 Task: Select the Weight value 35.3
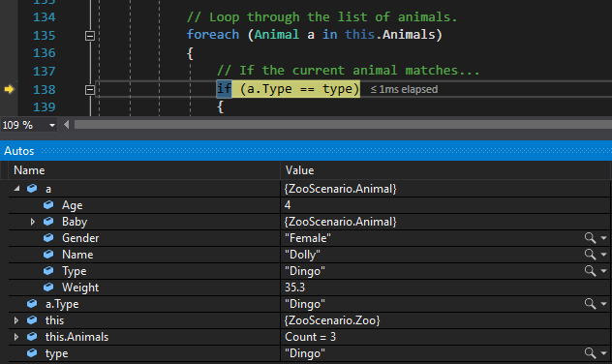294,288
